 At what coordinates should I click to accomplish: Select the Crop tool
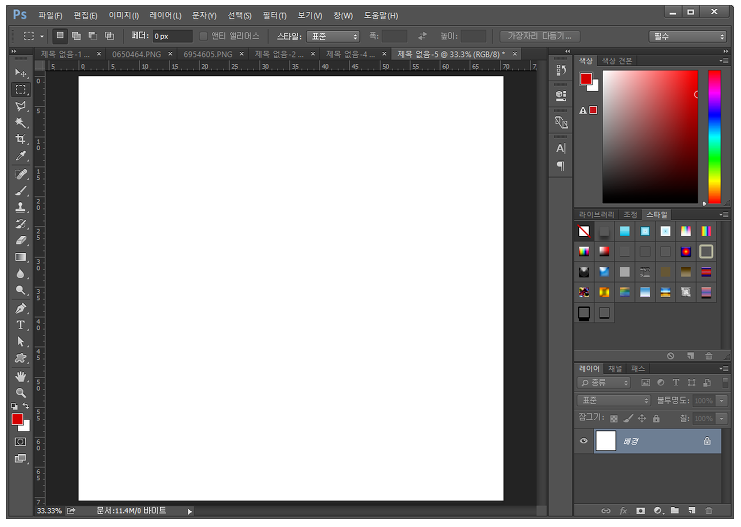coord(21,139)
